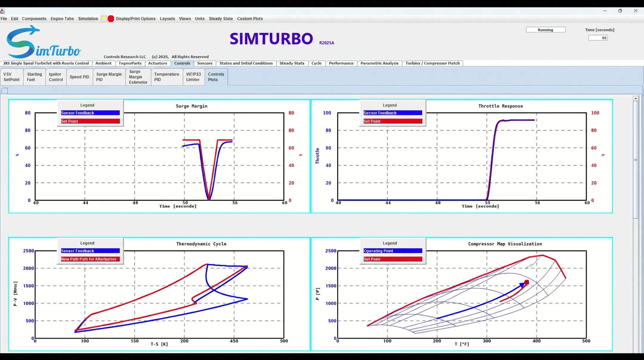
Task: Open the Edit menu
Action: tap(15, 19)
